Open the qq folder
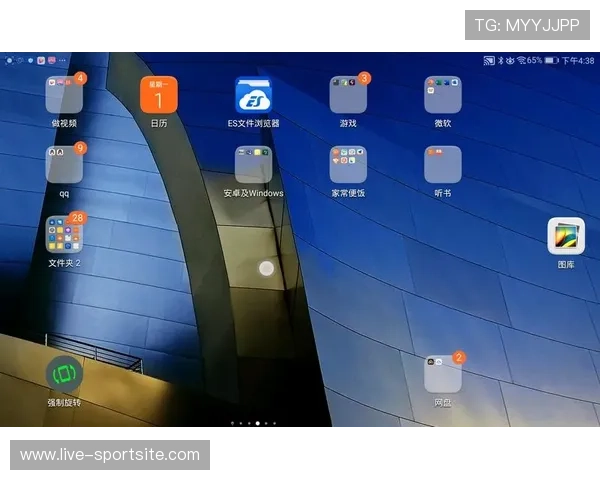Screen dimensions: 600x480 (64, 165)
